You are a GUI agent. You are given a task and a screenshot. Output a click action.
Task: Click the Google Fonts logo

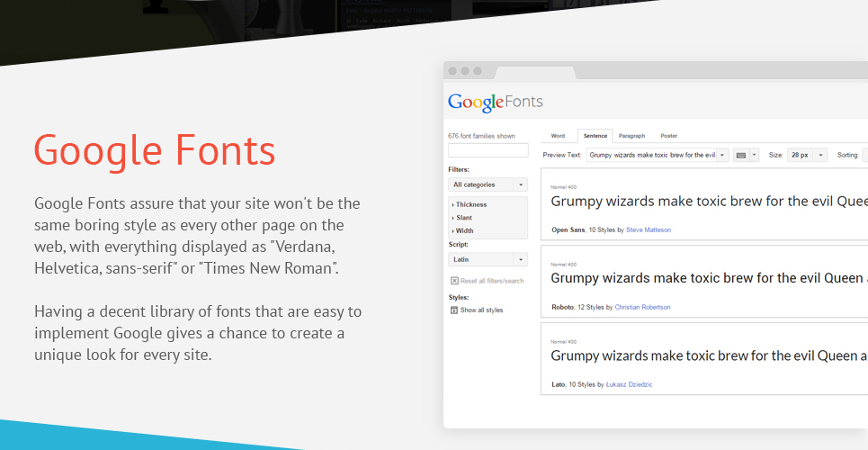[496, 103]
